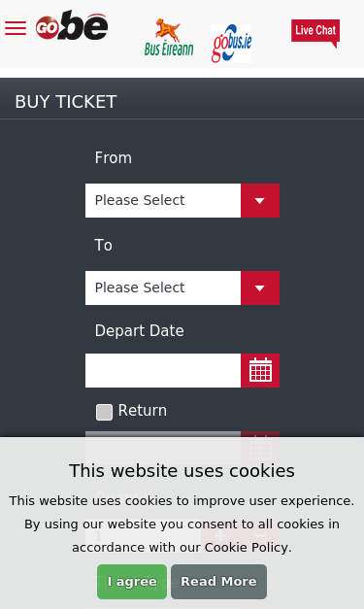Click the gobus.ie logo
364x609 pixels.
click(x=231, y=43)
